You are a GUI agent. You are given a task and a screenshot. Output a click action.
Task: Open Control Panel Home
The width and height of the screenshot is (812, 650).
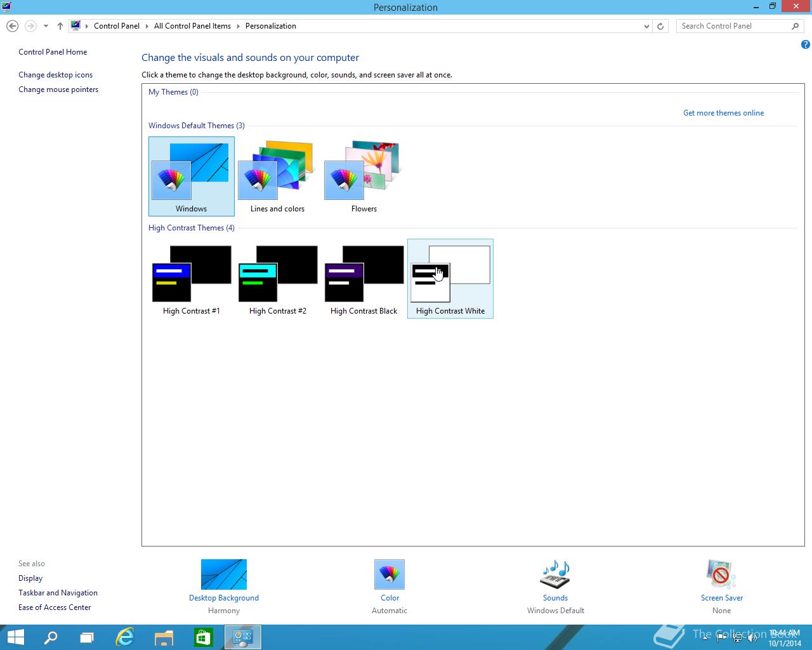pos(53,52)
